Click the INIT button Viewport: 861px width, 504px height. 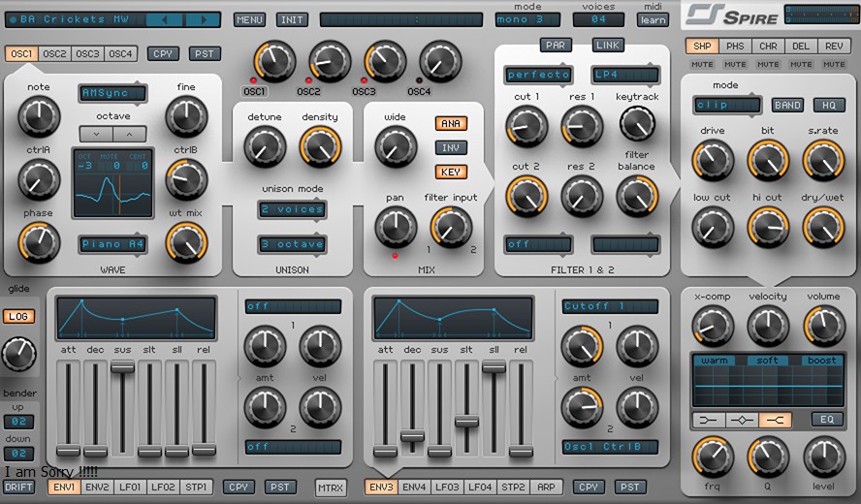(x=292, y=19)
